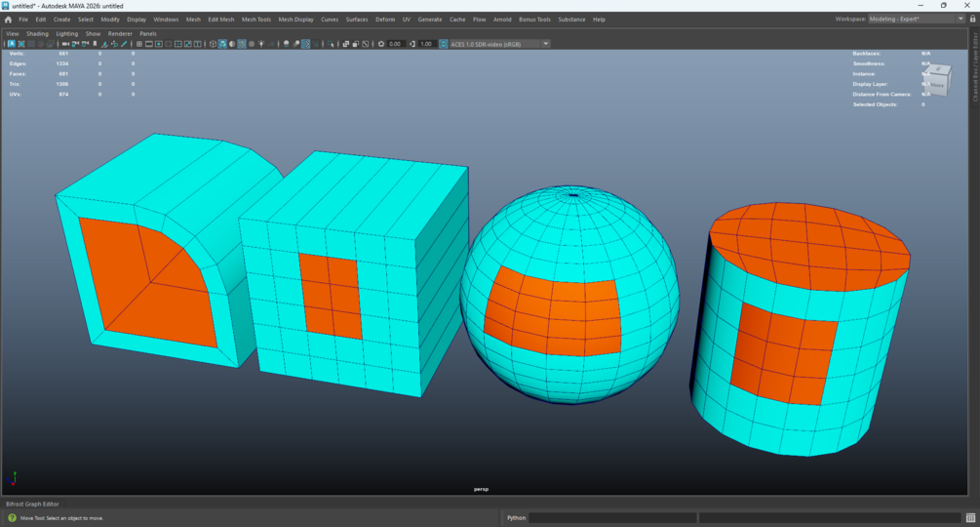Open the panel Lighting menu
980x527 pixels.
(67, 34)
